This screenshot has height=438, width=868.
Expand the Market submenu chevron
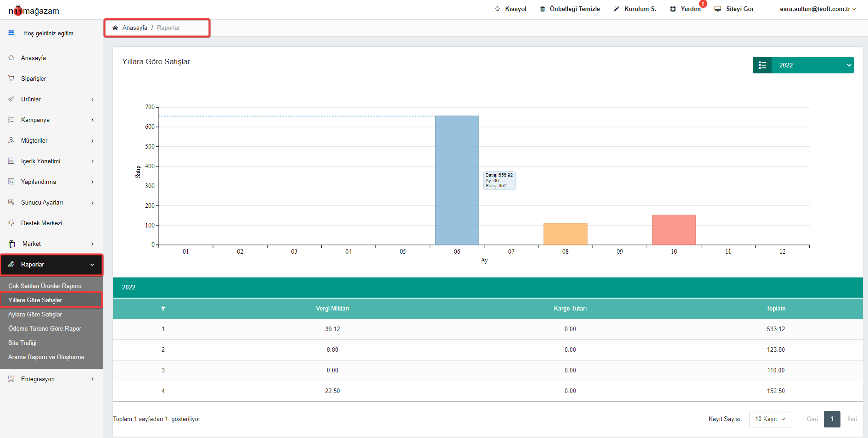coord(92,244)
